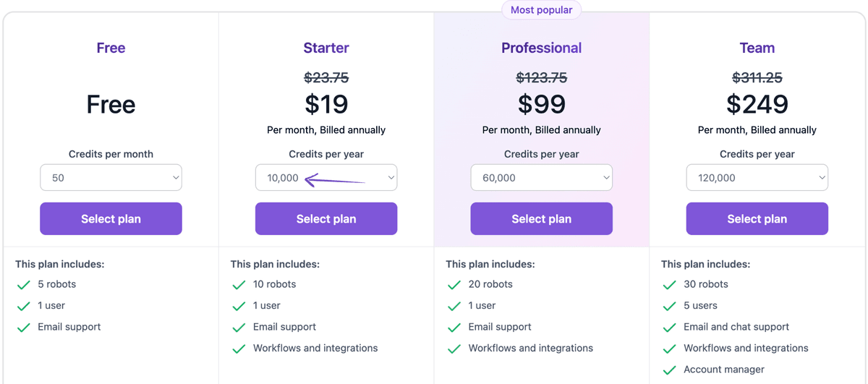Click the Starter $19 price text
868x384 pixels.
coord(326,105)
